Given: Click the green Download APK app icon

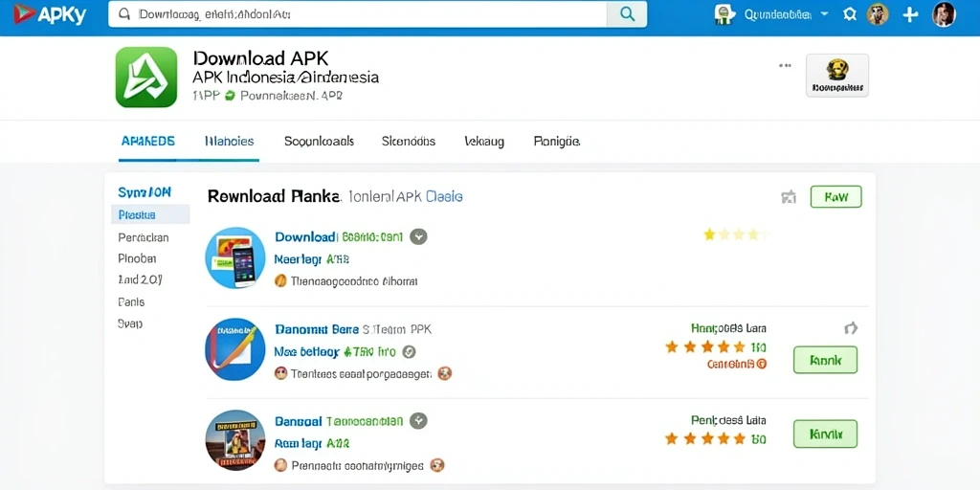Looking at the screenshot, I should click(x=146, y=77).
